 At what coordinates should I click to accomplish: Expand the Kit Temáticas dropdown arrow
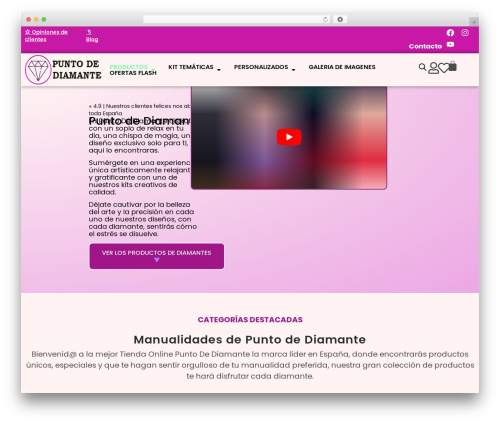pyautogui.click(x=219, y=70)
